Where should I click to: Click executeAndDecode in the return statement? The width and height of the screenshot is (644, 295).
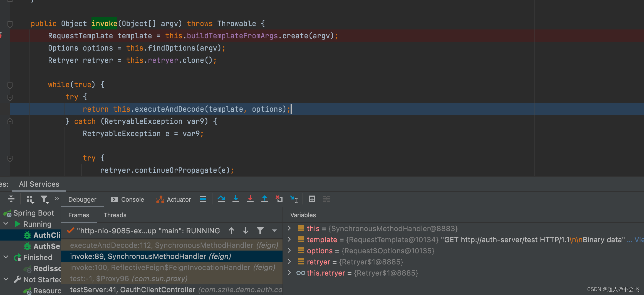point(169,109)
